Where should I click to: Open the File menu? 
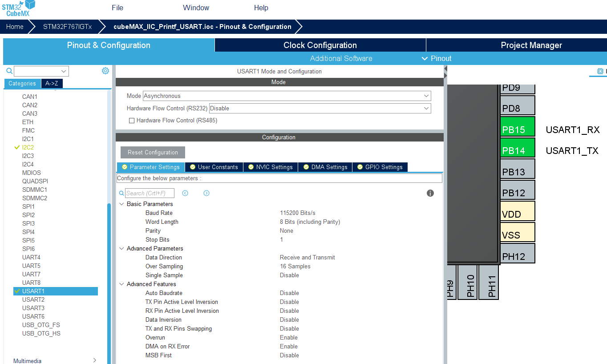pyautogui.click(x=117, y=8)
